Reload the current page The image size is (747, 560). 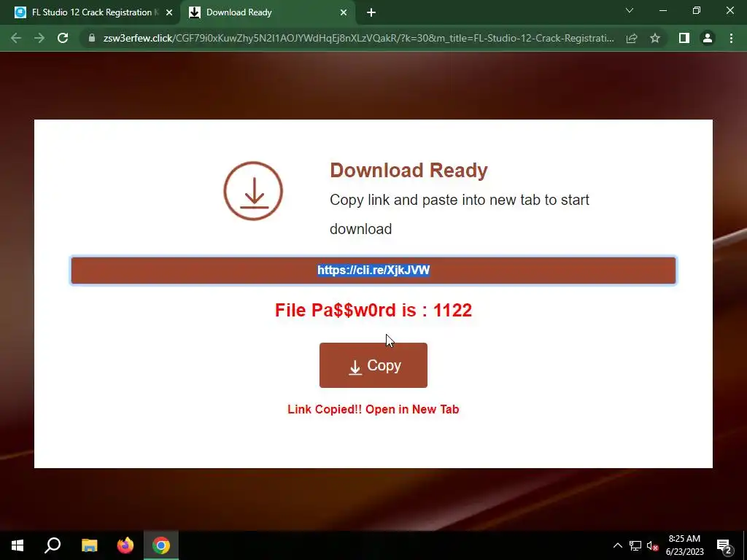pos(63,38)
